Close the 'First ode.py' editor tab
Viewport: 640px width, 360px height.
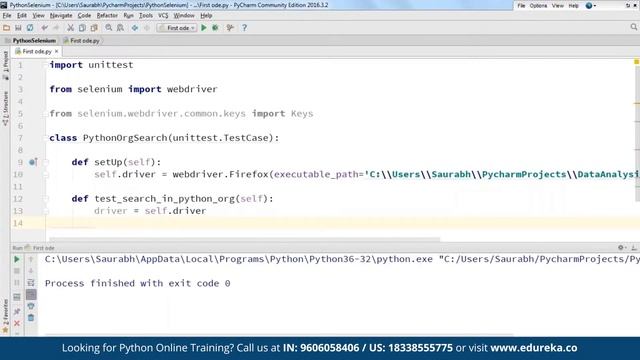[x=56, y=51]
